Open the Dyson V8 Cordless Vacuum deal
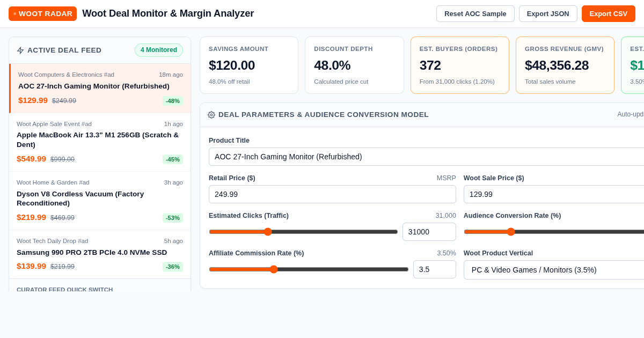The width and height of the screenshot is (644, 338). (x=100, y=201)
